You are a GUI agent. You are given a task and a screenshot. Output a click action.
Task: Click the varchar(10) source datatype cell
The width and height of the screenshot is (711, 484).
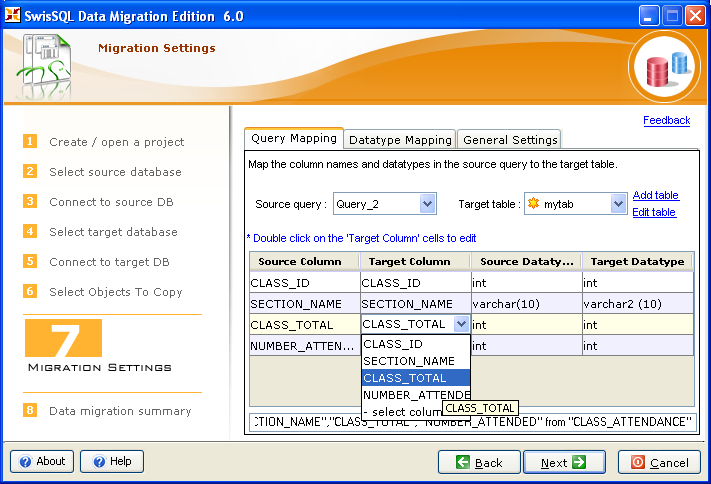coord(527,303)
